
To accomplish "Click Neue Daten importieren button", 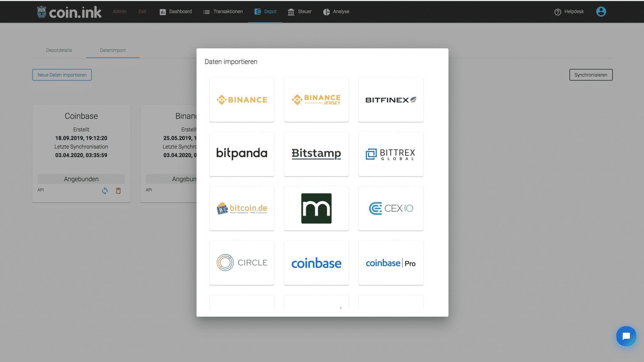I will (62, 75).
